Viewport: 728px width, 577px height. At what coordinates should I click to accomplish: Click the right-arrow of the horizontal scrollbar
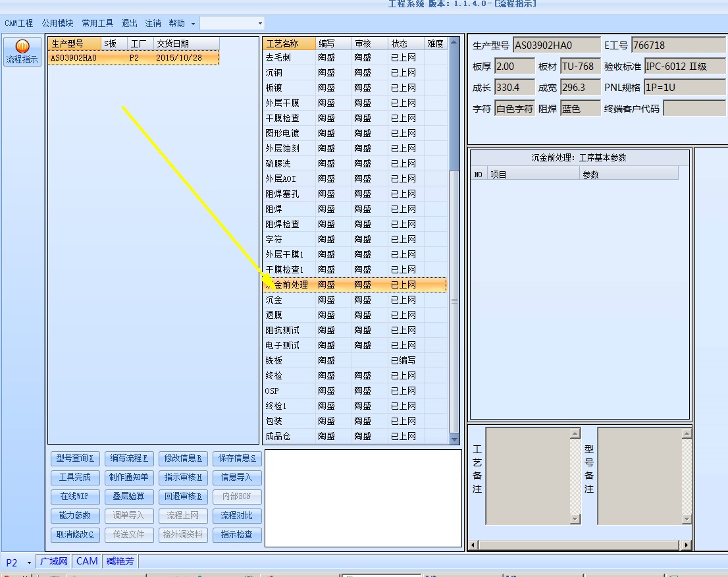pyautogui.click(x=687, y=545)
